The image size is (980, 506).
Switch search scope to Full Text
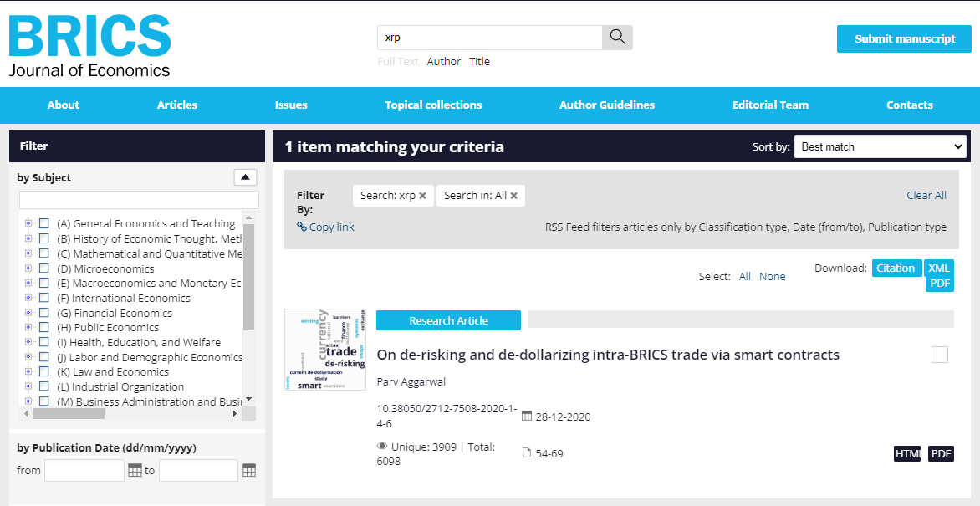pyautogui.click(x=398, y=61)
